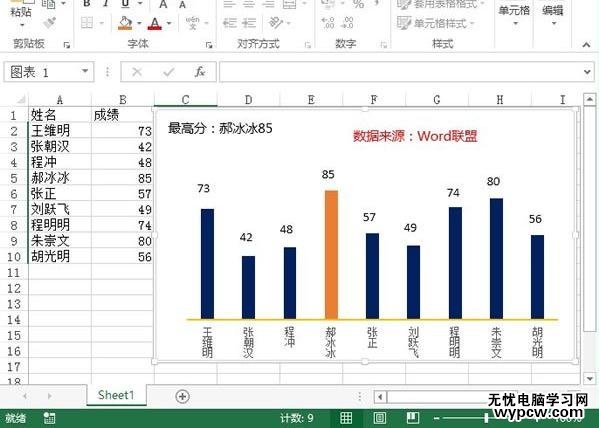Open the alignment 对齐方式 dialog launcher
Image resolution: width=599 pixels, height=428 pixels.
[308, 45]
